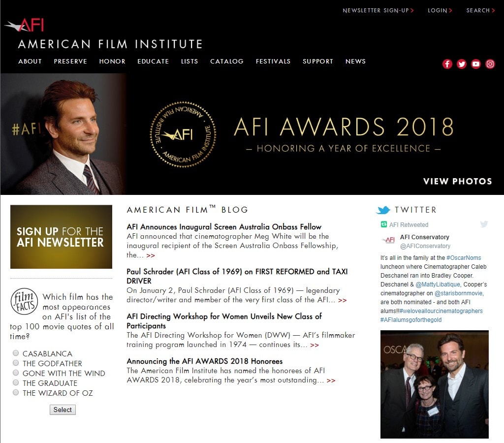This screenshot has height=443, width=504.
Task: Click >> after Onbass Fellowship excerpt
Action: point(151,255)
